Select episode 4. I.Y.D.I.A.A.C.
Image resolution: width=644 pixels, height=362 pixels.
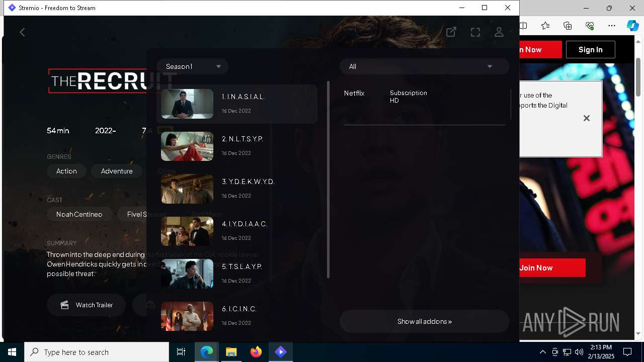[x=237, y=231]
